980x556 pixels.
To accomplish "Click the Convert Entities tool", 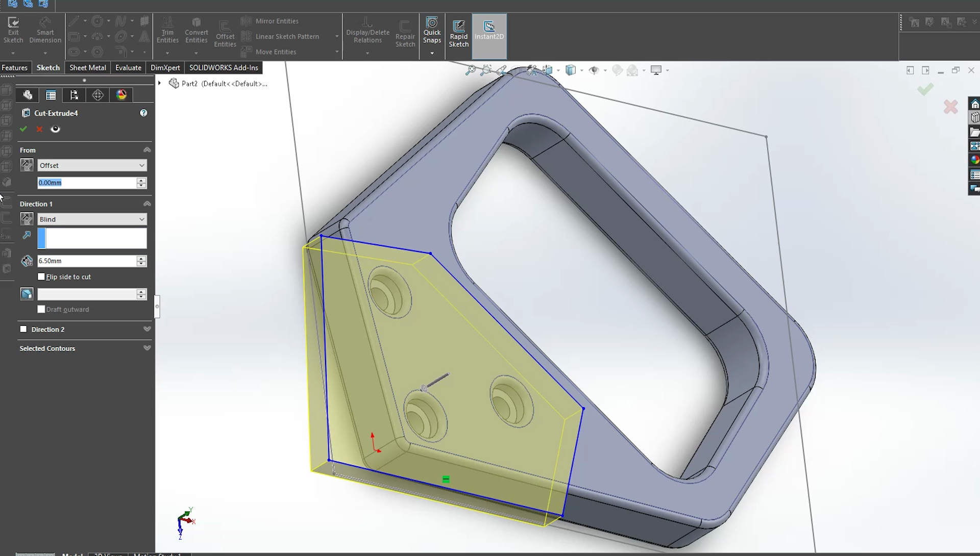I will point(196,31).
